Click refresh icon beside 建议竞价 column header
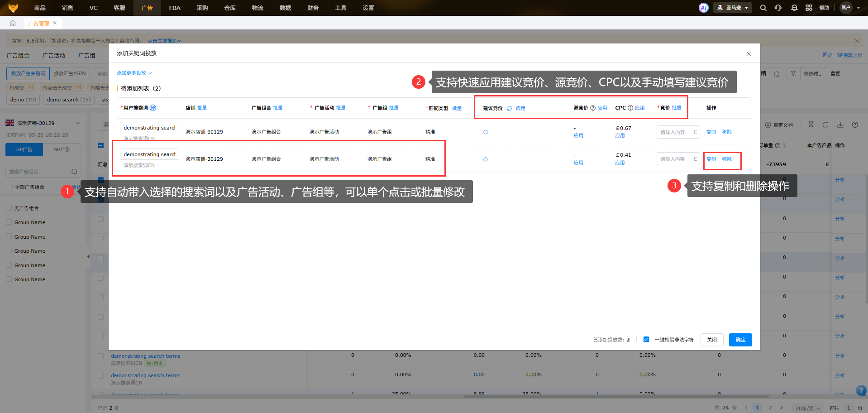The width and height of the screenshot is (868, 413). coord(509,108)
